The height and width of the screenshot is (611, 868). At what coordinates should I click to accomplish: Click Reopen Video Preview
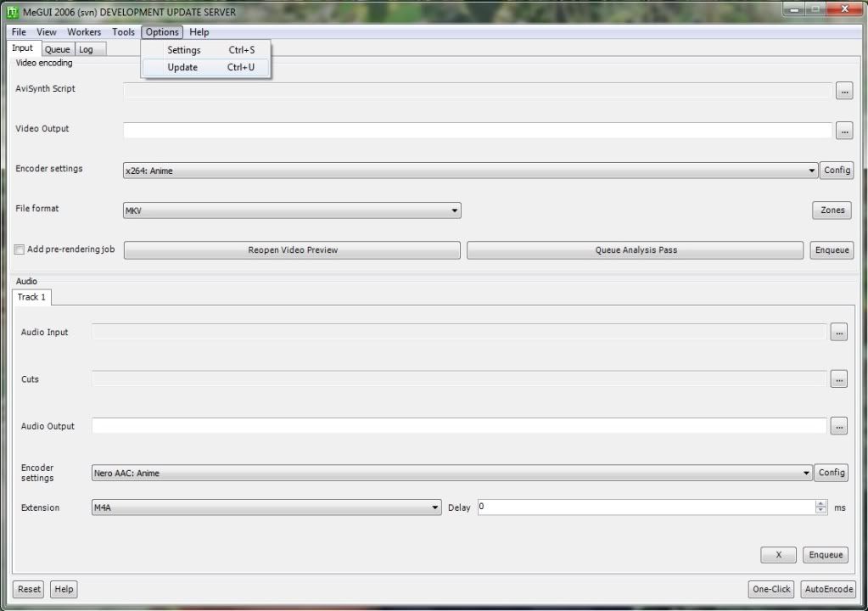point(292,250)
